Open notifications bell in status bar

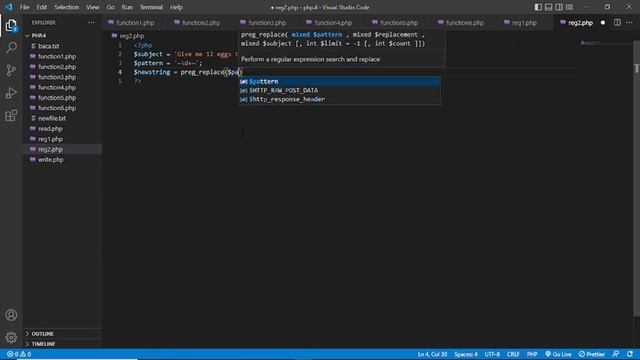coord(630,354)
